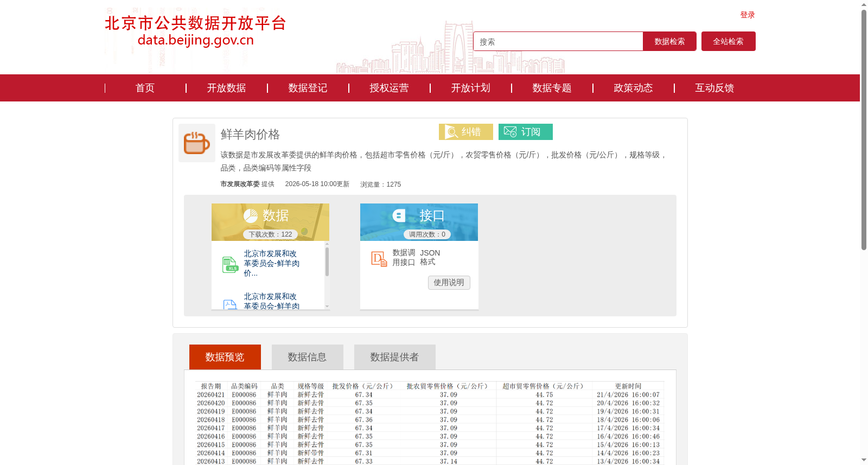Screen dimensions: 868x465
Task: Click the page vertical scrollbar thumb
Action: 864,130
